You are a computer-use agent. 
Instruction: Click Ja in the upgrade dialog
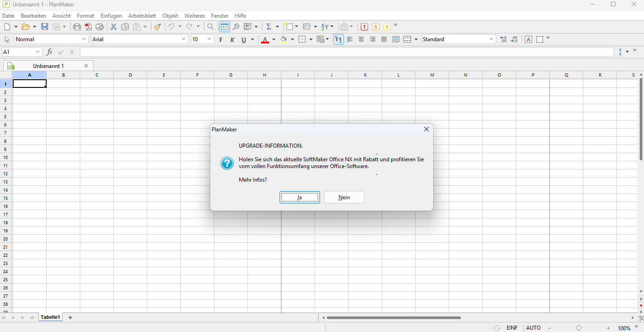tap(300, 197)
